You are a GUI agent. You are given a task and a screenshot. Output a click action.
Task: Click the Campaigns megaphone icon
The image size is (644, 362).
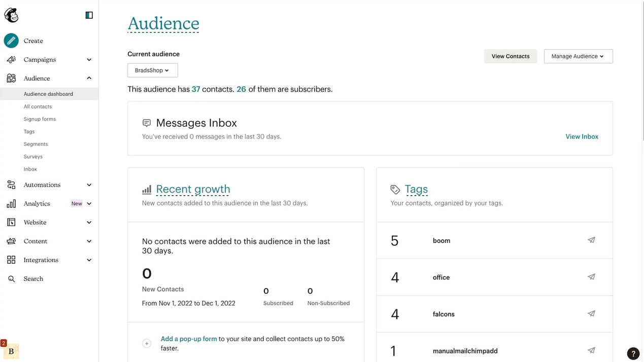click(11, 59)
